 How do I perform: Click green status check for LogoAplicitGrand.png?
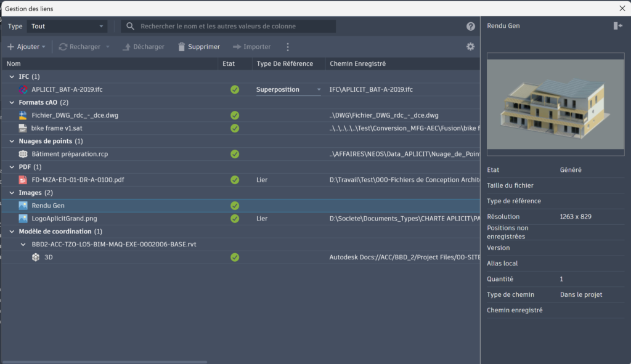point(235,219)
